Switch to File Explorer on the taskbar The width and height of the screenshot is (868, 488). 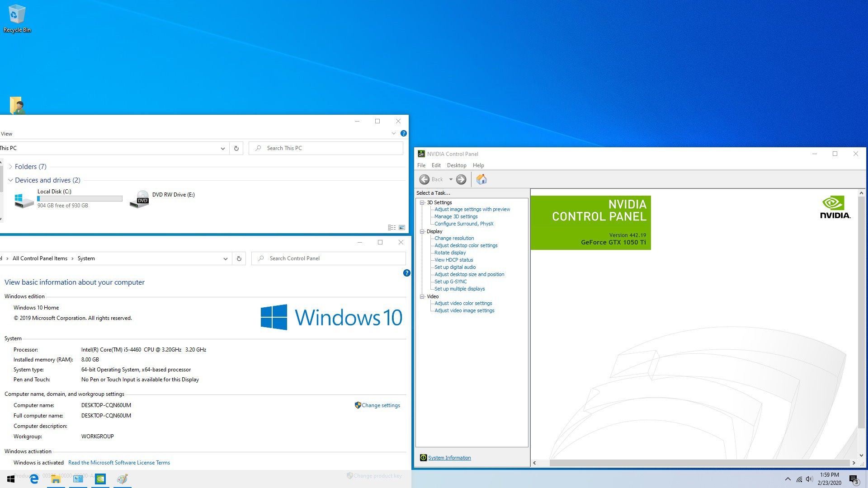pos(56,479)
